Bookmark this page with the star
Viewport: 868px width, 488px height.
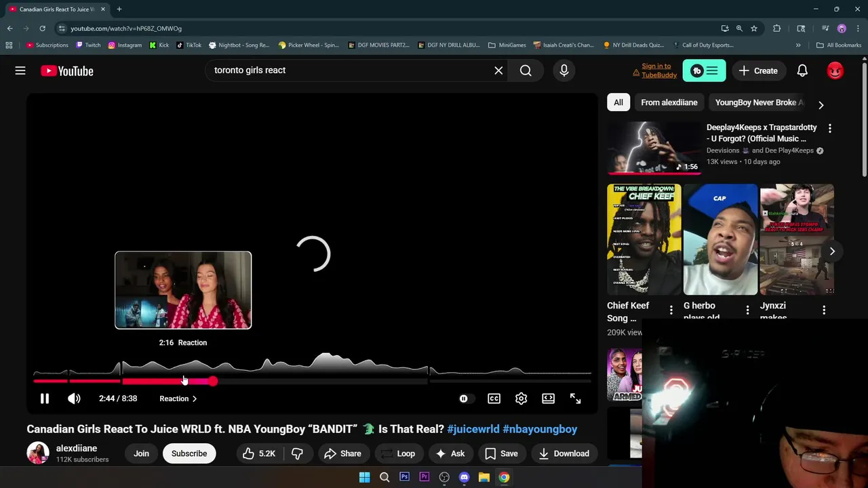click(753, 28)
